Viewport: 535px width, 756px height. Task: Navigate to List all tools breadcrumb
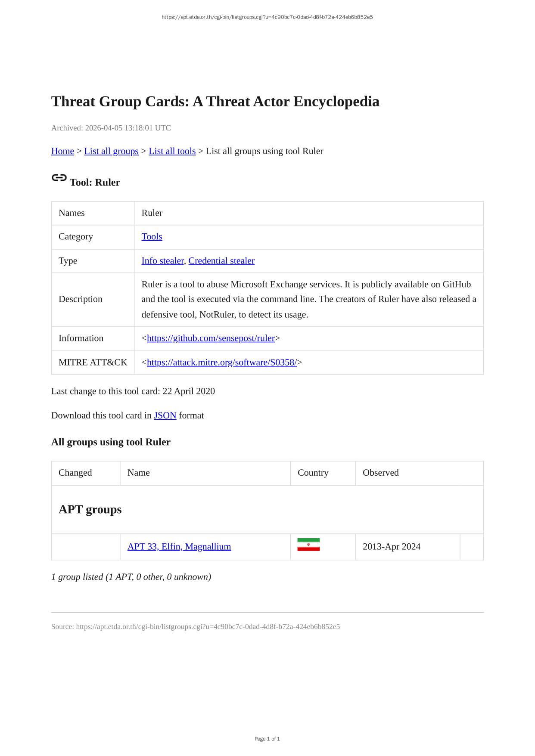[x=172, y=151]
